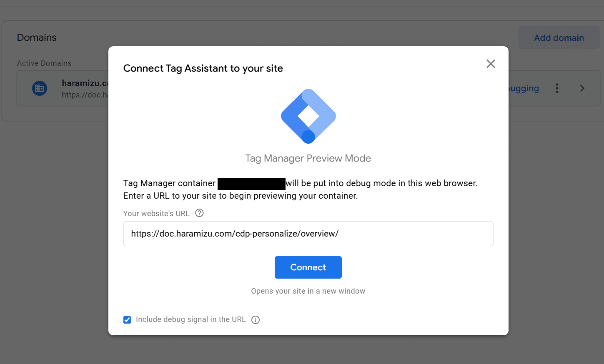
Task: Click help icon beside Your website's URL
Action: click(200, 213)
